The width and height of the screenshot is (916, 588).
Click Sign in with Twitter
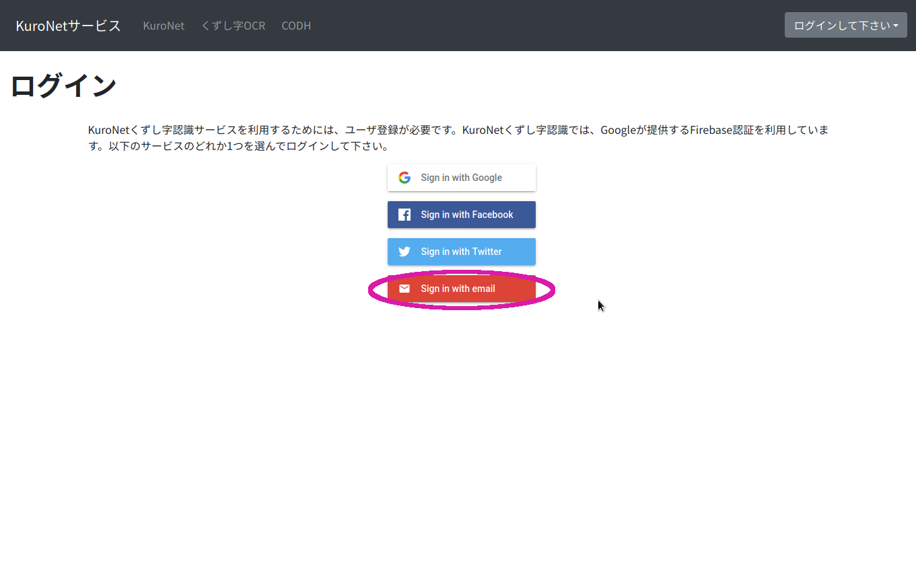[461, 251]
